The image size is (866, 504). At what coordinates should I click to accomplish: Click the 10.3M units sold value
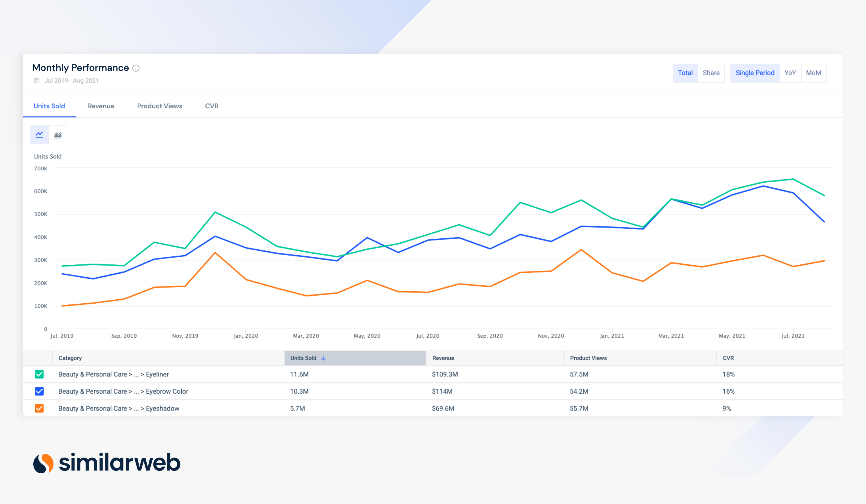(299, 391)
